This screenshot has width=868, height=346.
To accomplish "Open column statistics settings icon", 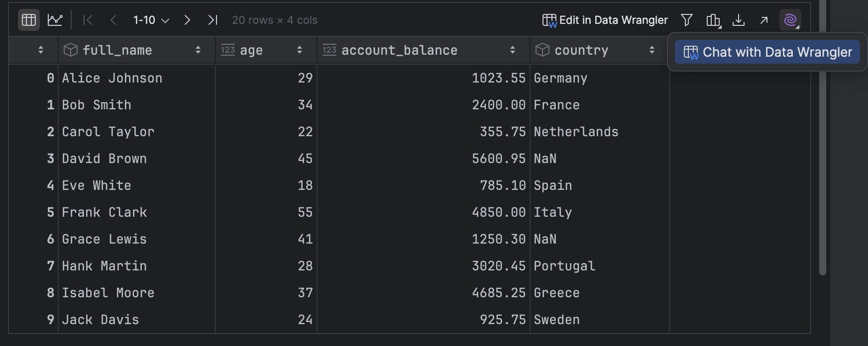I will [x=713, y=20].
